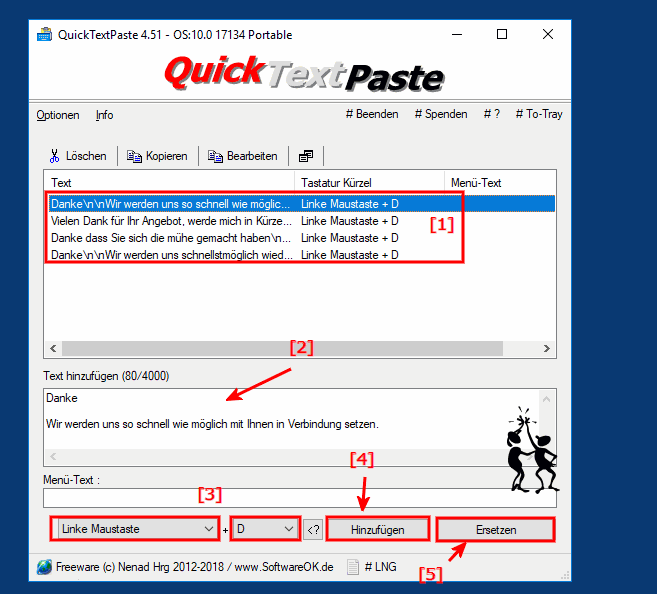
Task: Click the list scrollbar right arrow
Action: [546, 349]
